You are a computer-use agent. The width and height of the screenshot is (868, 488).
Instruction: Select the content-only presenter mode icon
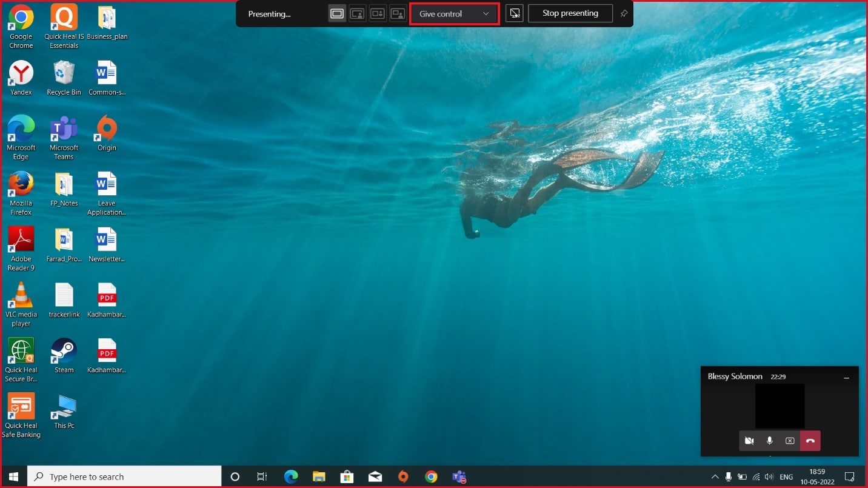[337, 13]
